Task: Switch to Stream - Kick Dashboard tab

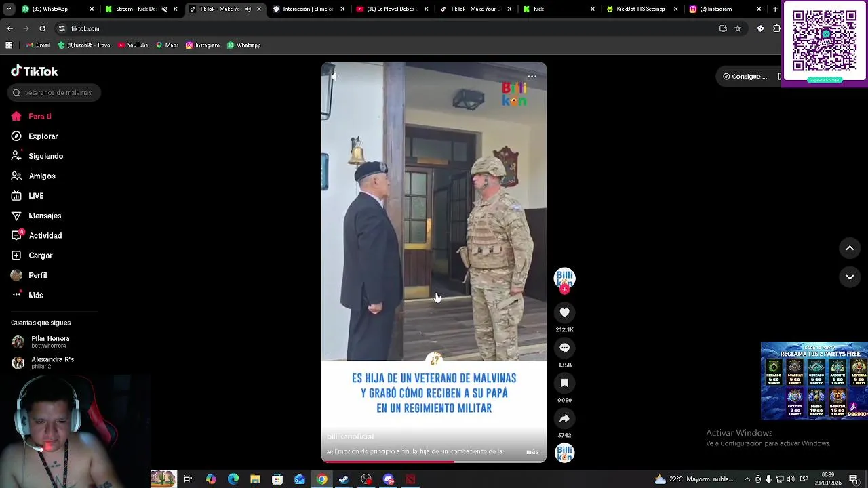Action: [141, 9]
